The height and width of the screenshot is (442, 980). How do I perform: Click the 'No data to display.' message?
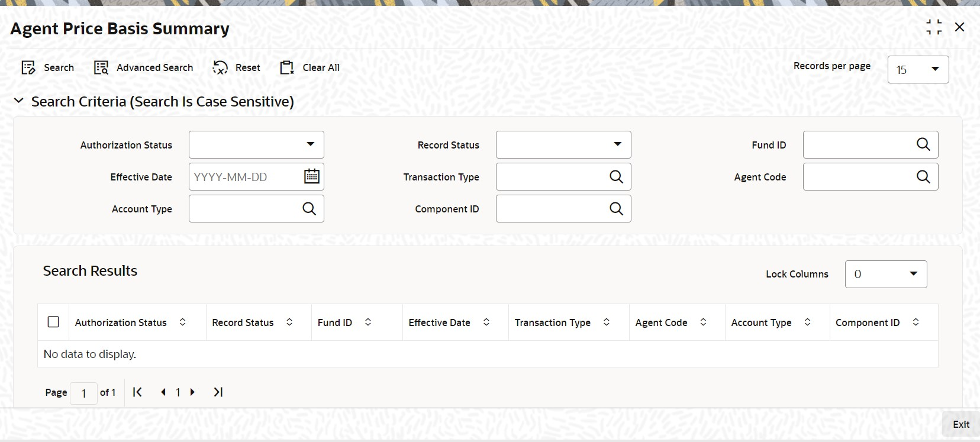pyautogui.click(x=90, y=354)
